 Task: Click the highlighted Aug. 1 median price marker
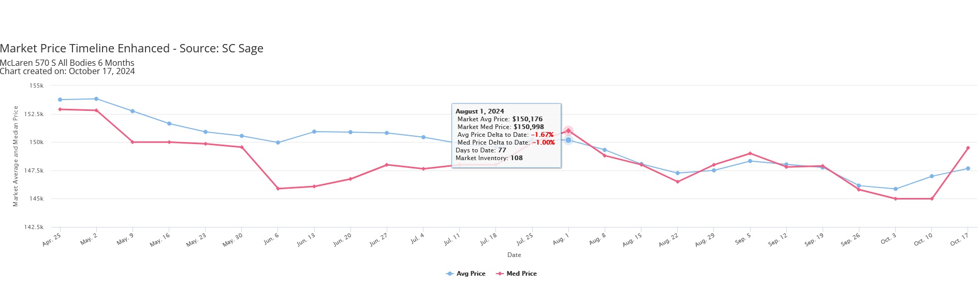click(568, 131)
